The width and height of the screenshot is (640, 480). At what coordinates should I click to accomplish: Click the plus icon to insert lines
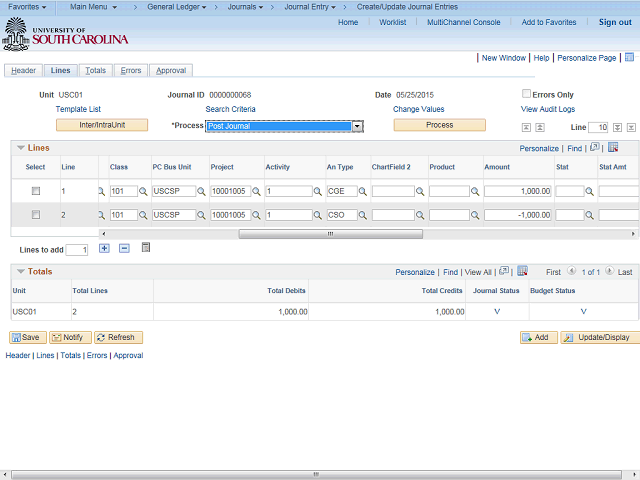(104, 248)
